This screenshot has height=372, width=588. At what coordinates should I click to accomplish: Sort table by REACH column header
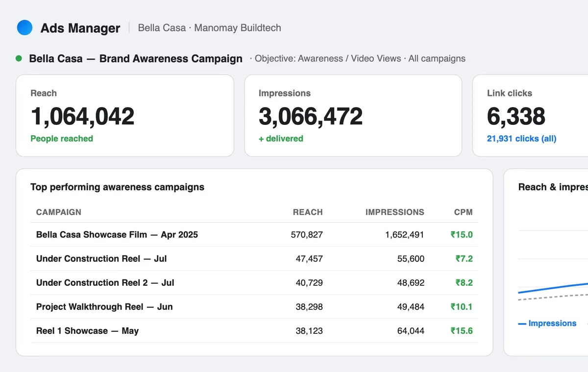[x=308, y=212]
